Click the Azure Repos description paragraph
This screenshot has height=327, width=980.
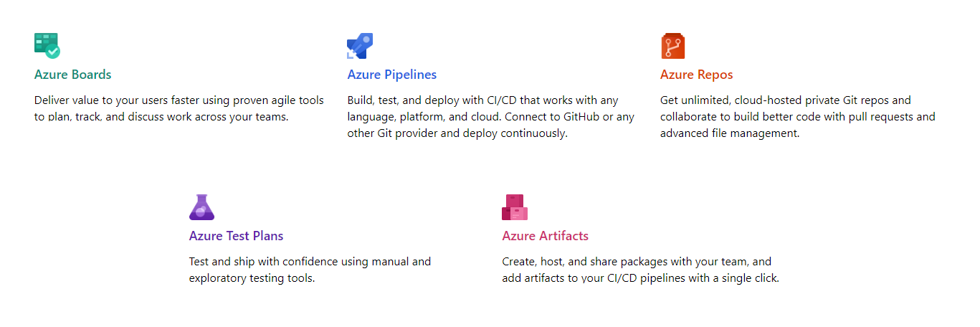tap(798, 117)
